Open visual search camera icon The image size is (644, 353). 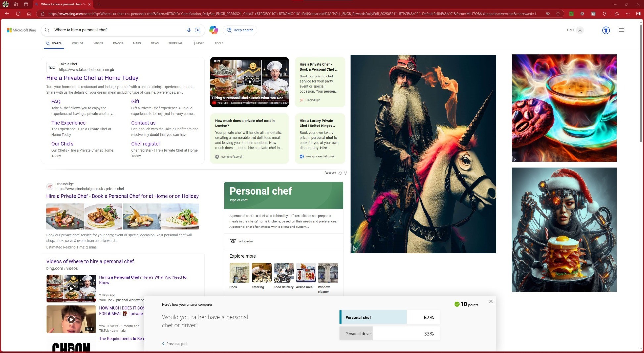point(198,30)
